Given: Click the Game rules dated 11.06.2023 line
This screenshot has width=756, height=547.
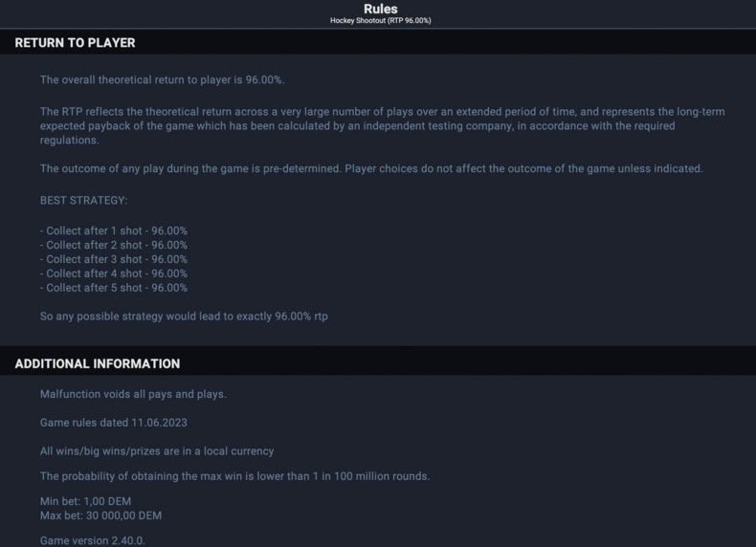Looking at the screenshot, I should coord(113,423).
